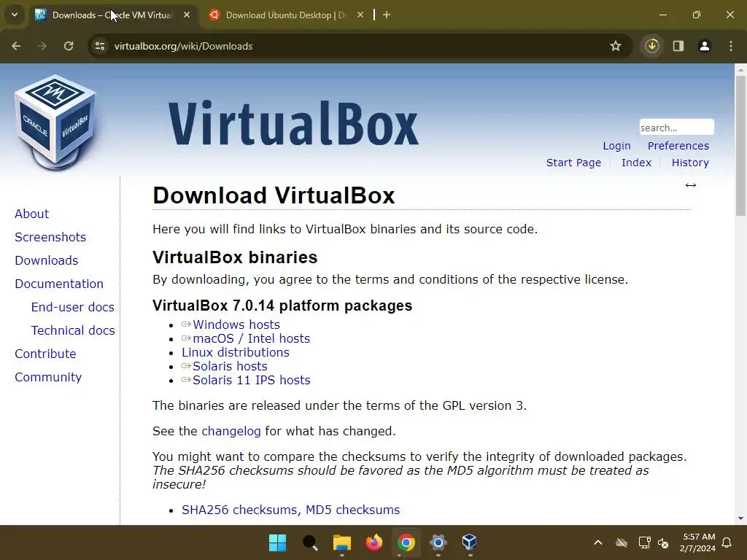747x560 pixels.
Task: Open About in the sidebar
Action: [x=32, y=214]
